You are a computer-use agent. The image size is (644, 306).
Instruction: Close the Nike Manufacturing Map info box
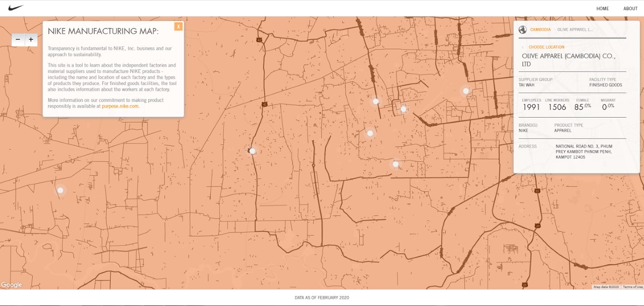(179, 26)
